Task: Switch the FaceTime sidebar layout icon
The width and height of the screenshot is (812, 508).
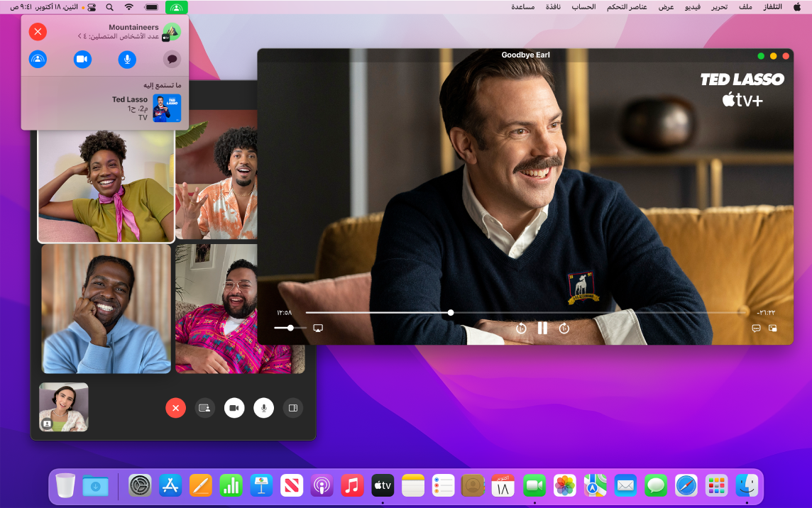Action: pyautogui.click(x=293, y=408)
